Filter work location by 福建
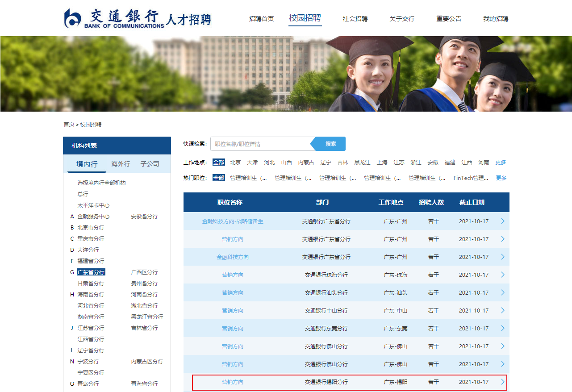The height and width of the screenshot is (392, 572). [x=450, y=163]
